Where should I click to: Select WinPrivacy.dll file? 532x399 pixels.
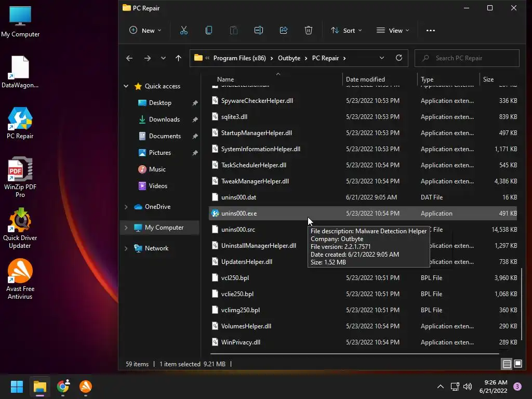[x=363, y=342]
